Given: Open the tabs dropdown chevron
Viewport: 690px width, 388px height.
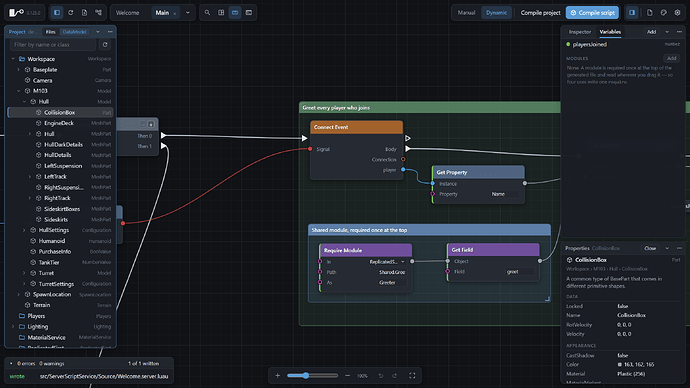Looking at the screenshot, I should coord(187,13).
